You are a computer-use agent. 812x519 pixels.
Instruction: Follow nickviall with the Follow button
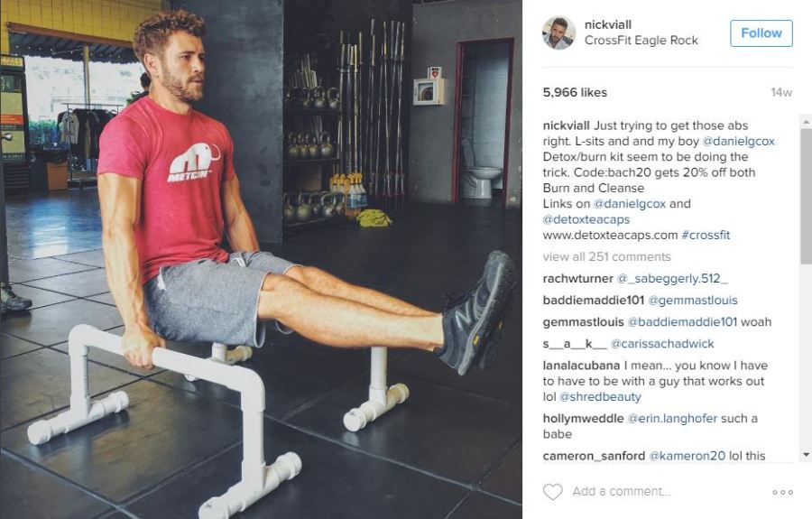[x=761, y=33]
